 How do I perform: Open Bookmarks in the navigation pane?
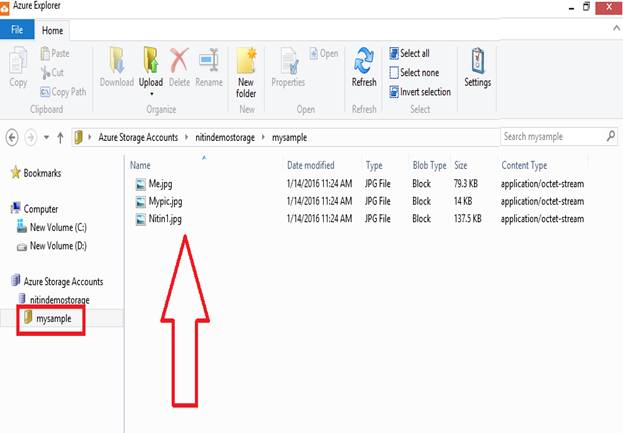[36, 173]
